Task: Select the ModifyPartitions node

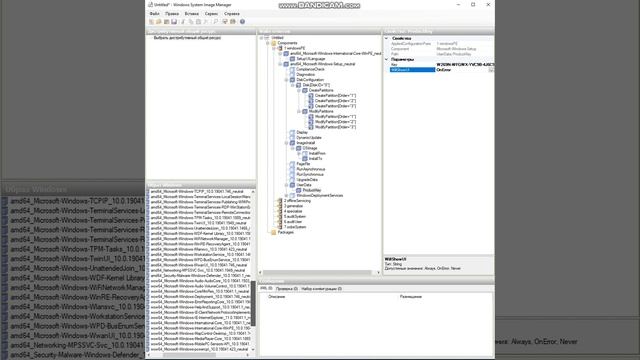Action: coord(321,111)
